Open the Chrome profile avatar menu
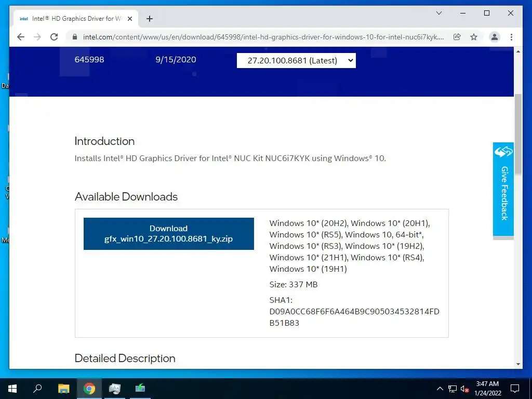 (495, 37)
